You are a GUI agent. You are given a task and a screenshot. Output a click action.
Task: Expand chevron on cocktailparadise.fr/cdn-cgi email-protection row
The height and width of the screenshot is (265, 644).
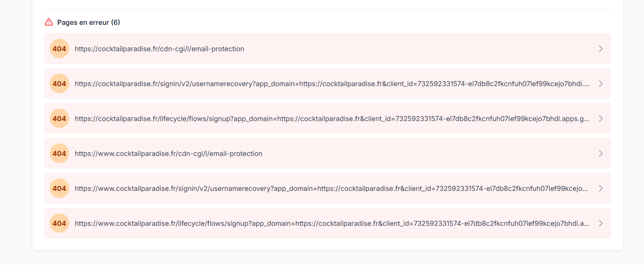pyautogui.click(x=600, y=48)
